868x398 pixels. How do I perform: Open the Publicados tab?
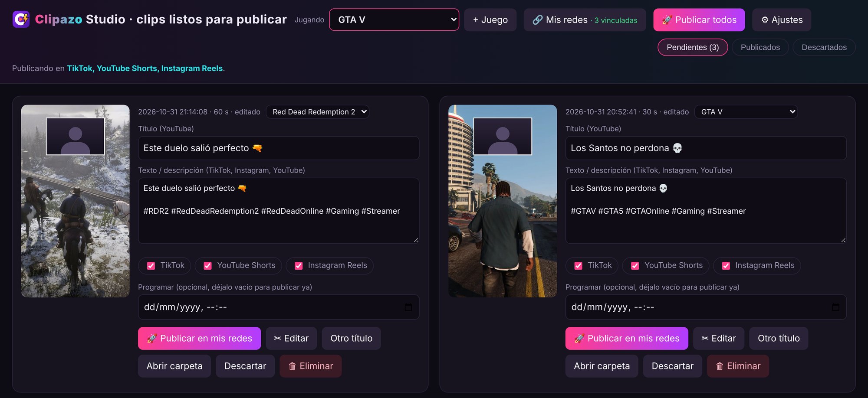(x=760, y=47)
